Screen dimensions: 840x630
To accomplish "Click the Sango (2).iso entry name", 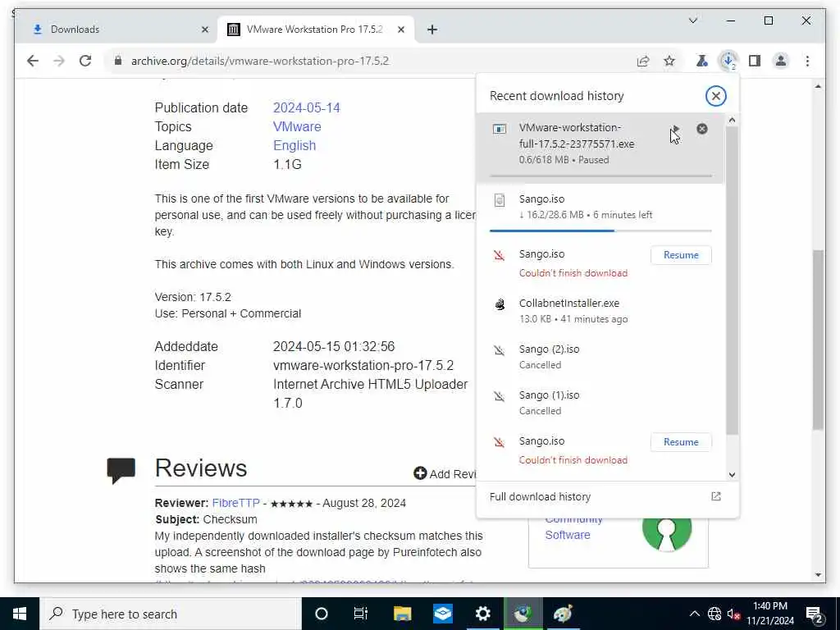I will [x=549, y=349].
